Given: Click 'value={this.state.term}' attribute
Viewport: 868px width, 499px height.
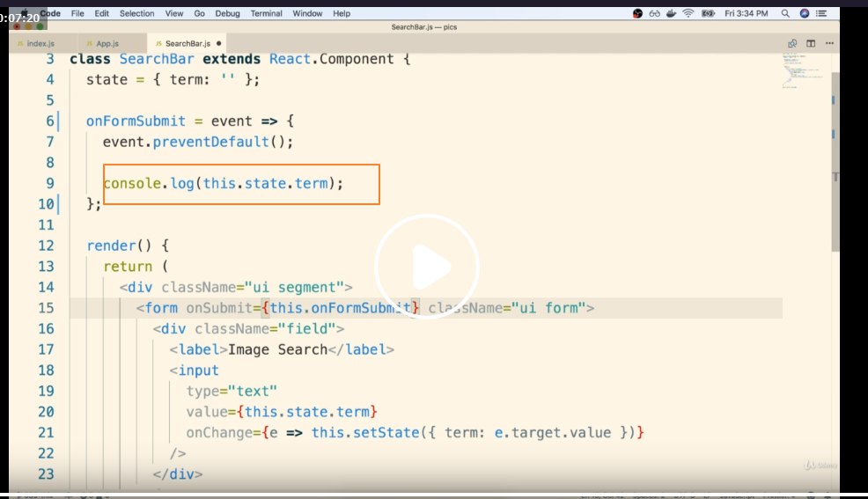Looking at the screenshot, I should coord(282,412).
